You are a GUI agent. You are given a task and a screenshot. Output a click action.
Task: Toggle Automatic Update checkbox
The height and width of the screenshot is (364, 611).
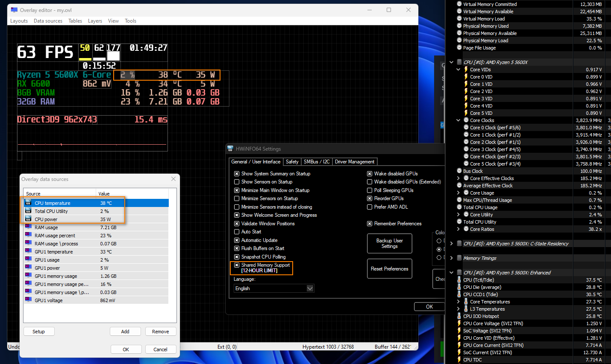coord(237,240)
